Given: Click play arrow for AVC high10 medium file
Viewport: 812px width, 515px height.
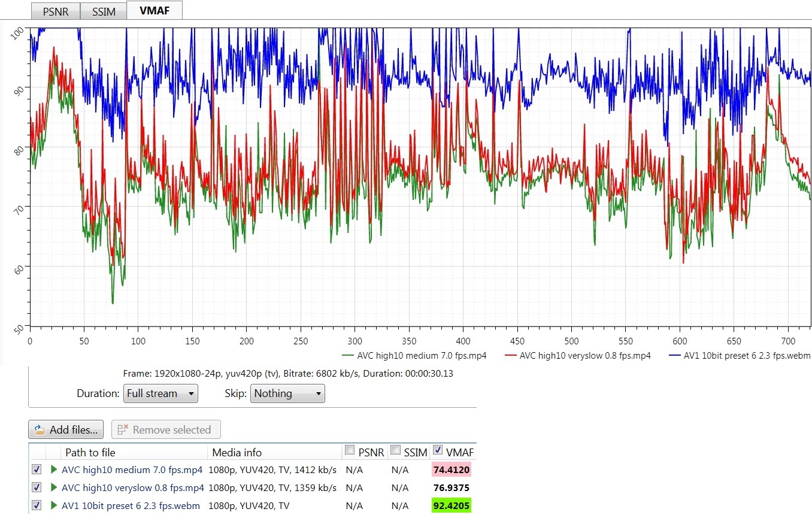Looking at the screenshot, I should (54, 469).
